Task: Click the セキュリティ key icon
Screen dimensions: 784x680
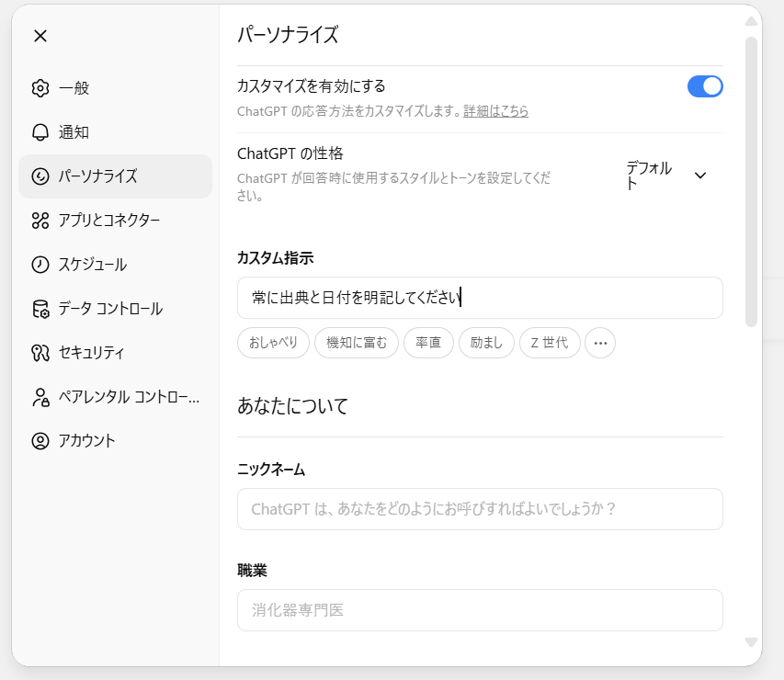Action: tap(40, 353)
